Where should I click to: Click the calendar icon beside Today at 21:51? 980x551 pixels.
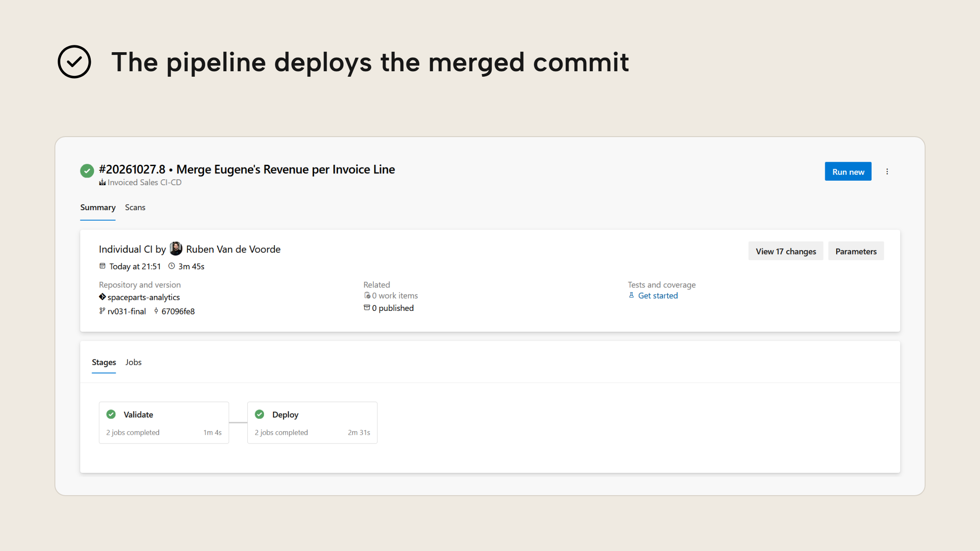pyautogui.click(x=103, y=266)
